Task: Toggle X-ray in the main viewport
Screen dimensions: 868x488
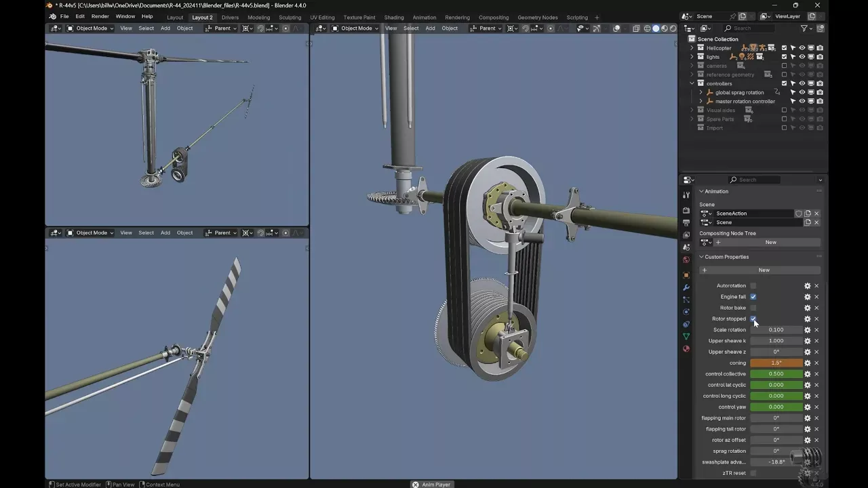Action: (x=636, y=28)
